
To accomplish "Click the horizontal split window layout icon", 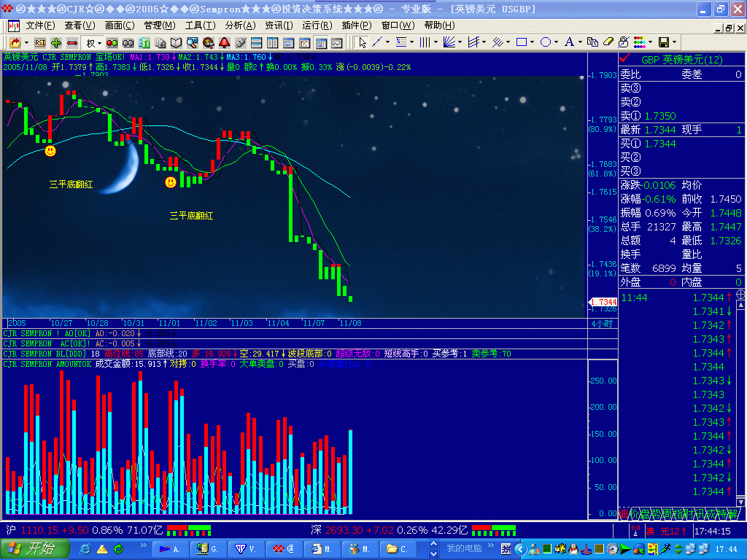I will pos(256,43).
